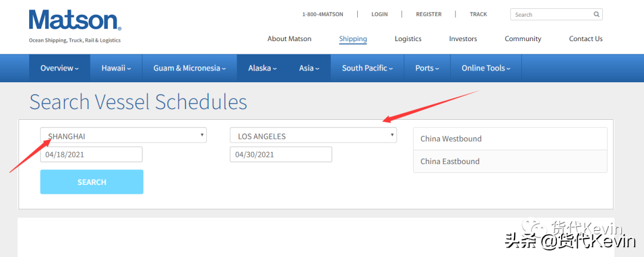Click the 04/18/2021 start date field
The height and width of the screenshot is (257, 644).
[91, 154]
